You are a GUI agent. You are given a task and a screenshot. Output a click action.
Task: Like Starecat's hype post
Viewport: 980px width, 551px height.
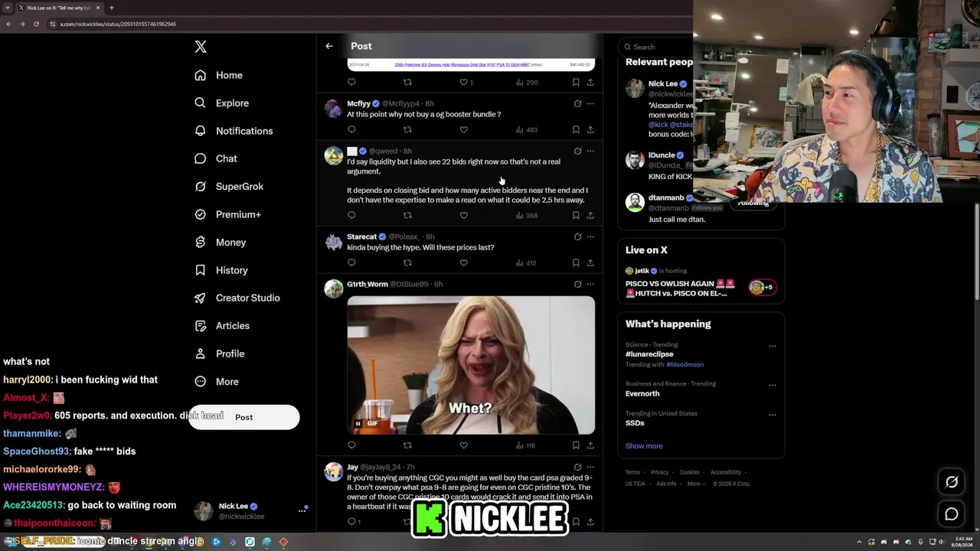pos(463,263)
